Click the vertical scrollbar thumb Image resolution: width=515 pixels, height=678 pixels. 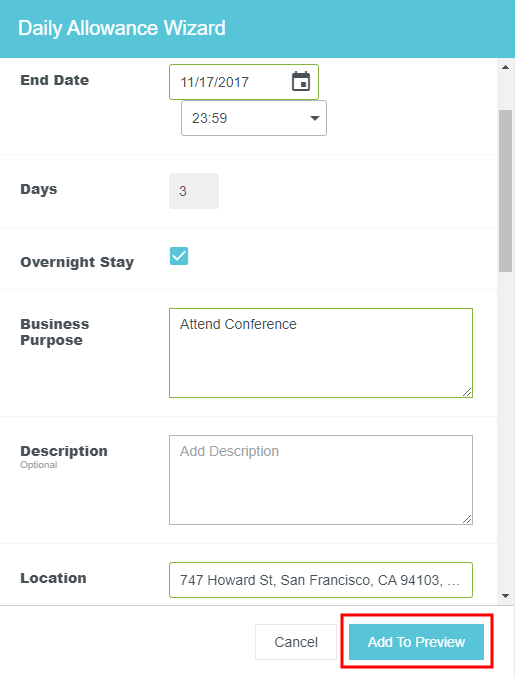505,191
